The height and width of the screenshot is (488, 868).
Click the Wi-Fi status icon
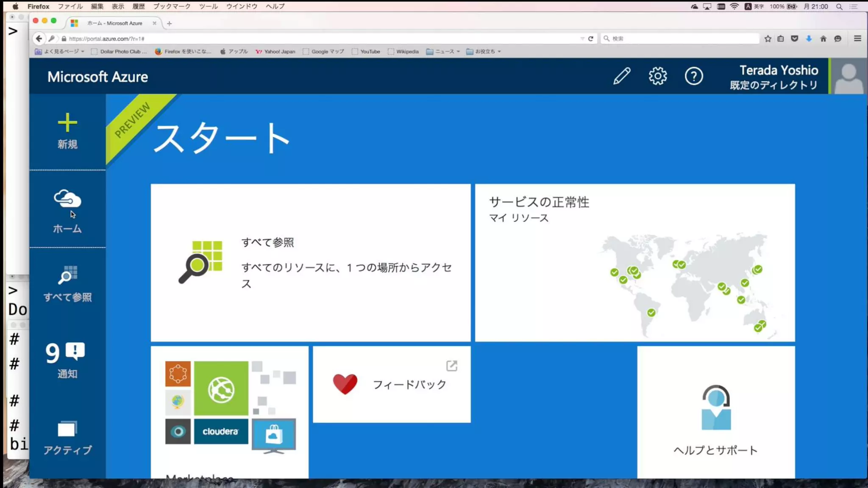click(x=734, y=6)
